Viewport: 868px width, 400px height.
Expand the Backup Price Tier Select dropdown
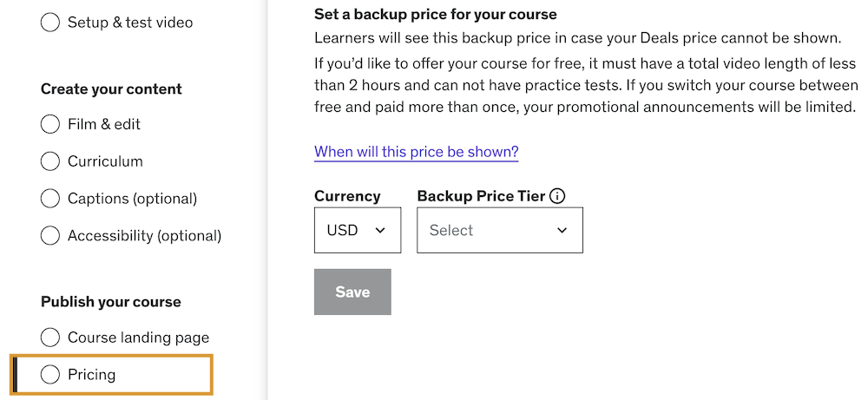[499, 230]
